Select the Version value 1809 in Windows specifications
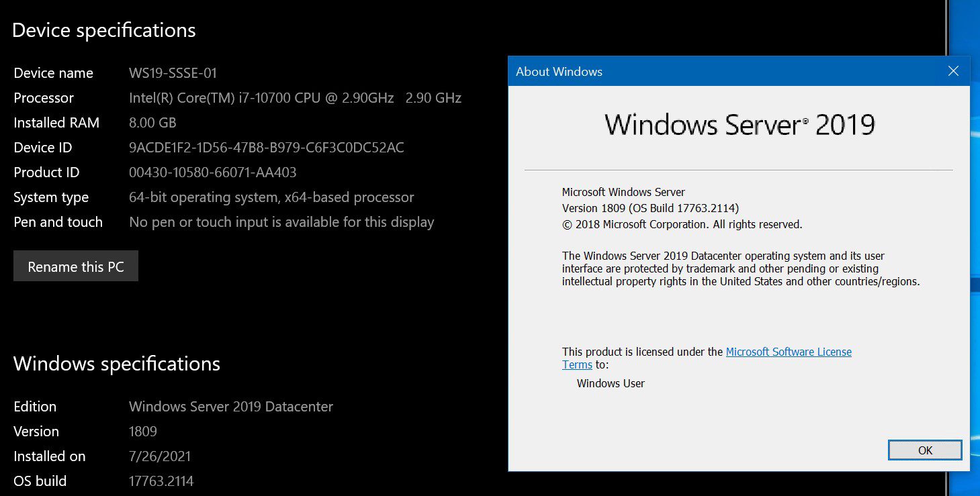 pos(143,432)
